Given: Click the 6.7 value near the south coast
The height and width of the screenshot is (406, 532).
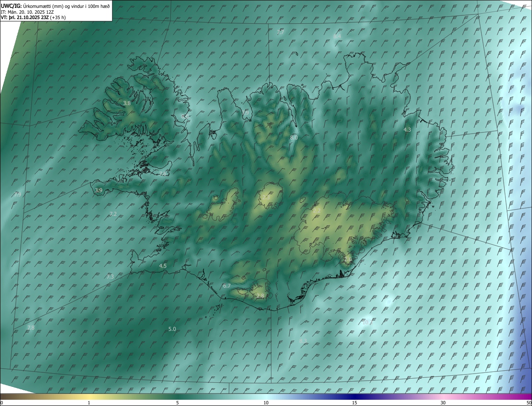Looking at the screenshot, I should (x=227, y=286).
